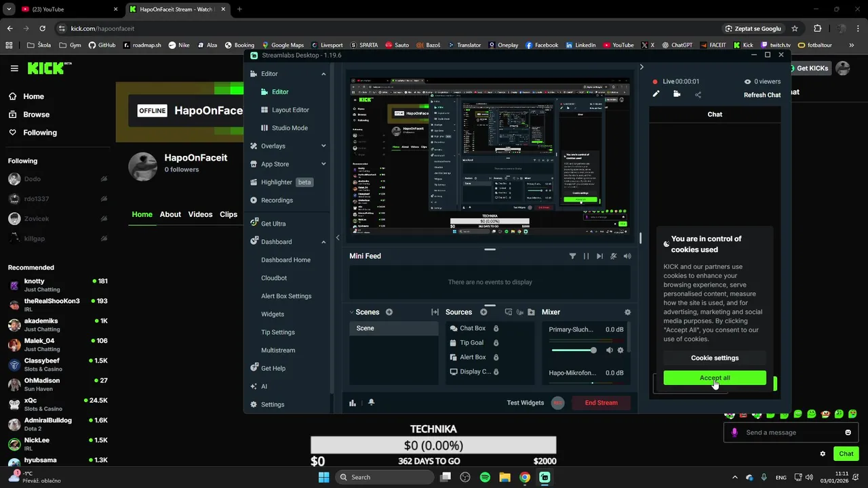Add a new scene with the plus icon
This screenshot has width=868, height=488.
click(389, 312)
